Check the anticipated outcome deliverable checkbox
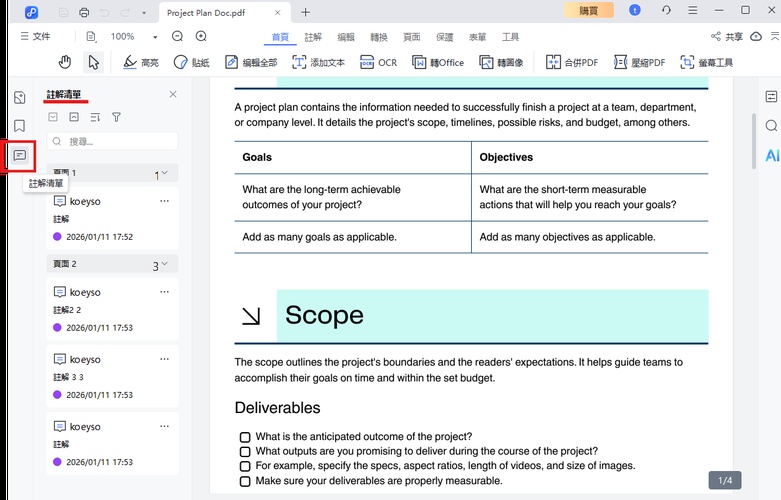This screenshot has height=500, width=781. 245,437
